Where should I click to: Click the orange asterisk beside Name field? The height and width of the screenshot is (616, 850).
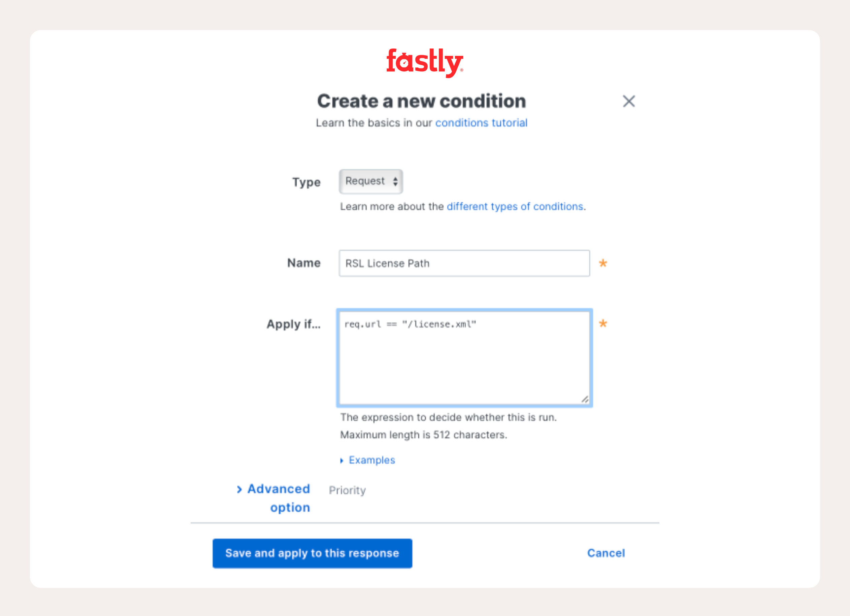(603, 264)
